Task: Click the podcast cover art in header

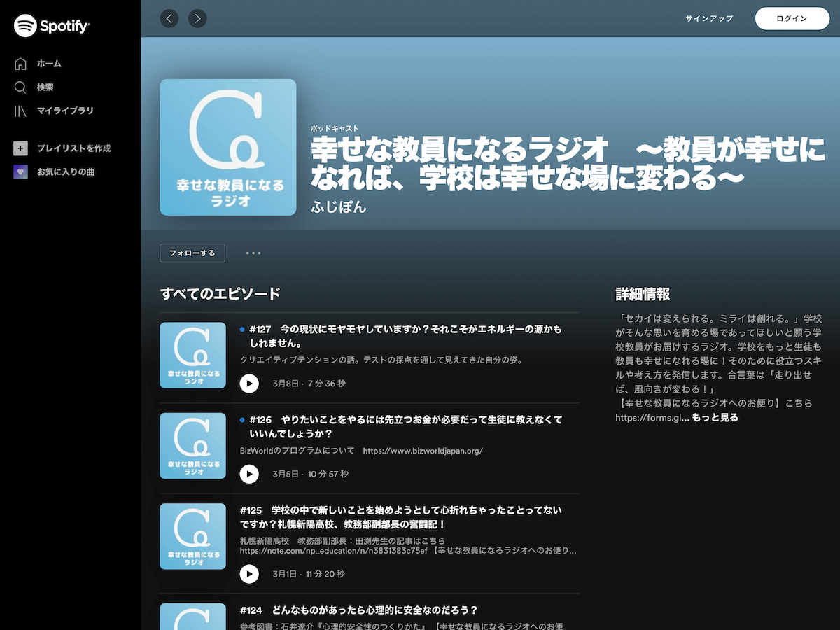Action: [228, 147]
